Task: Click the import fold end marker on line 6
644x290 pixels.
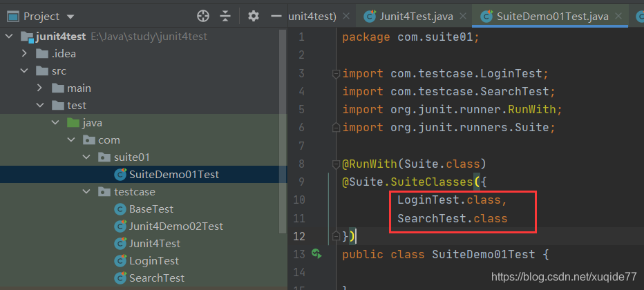Action: pyautogui.click(x=336, y=128)
